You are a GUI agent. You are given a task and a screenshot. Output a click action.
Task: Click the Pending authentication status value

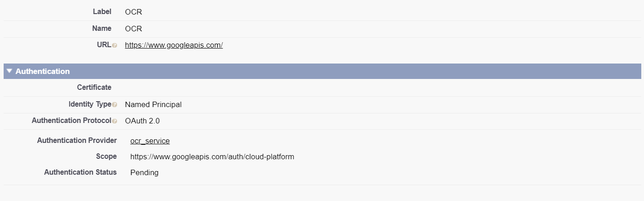pyautogui.click(x=144, y=173)
